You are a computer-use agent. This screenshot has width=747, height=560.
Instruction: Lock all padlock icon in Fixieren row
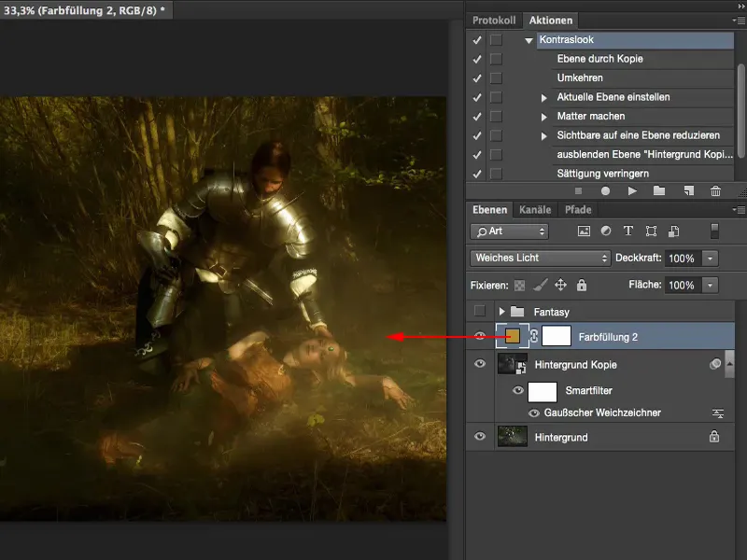(x=581, y=285)
